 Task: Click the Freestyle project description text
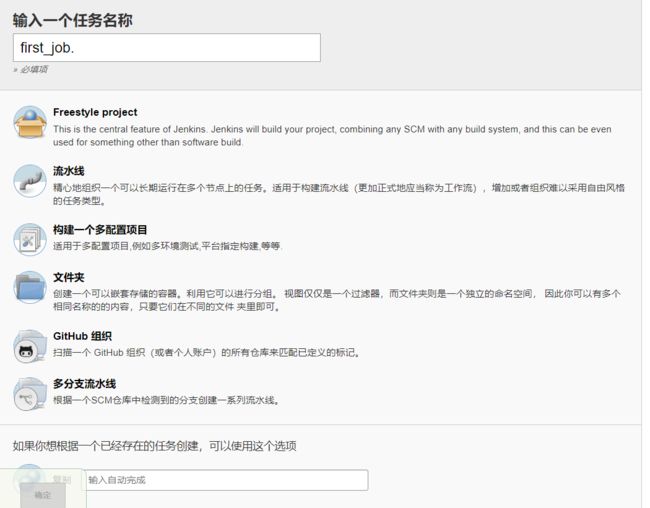pyautogui.click(x=332, y=136)
